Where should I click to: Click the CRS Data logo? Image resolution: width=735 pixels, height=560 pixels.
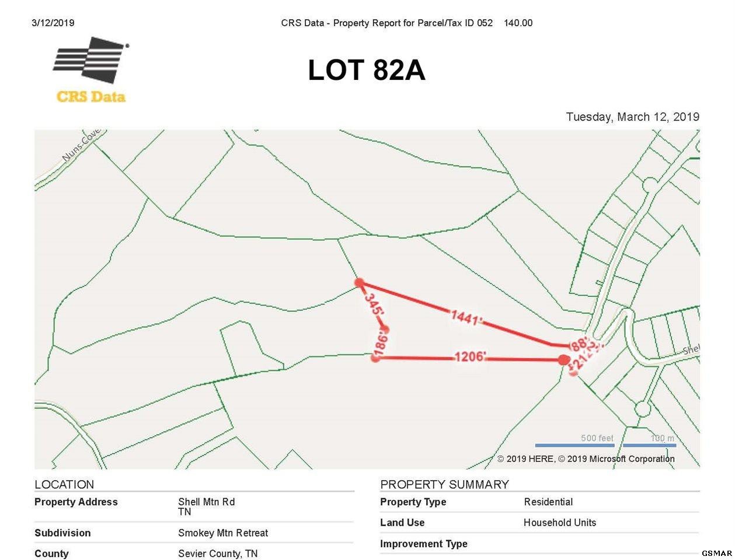coord(91,70)
